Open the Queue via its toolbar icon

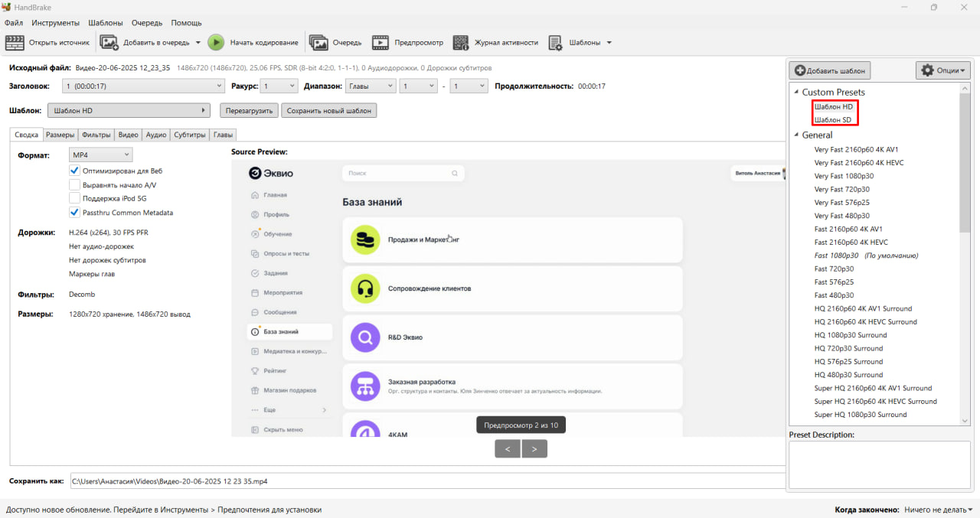pos(318,43)
